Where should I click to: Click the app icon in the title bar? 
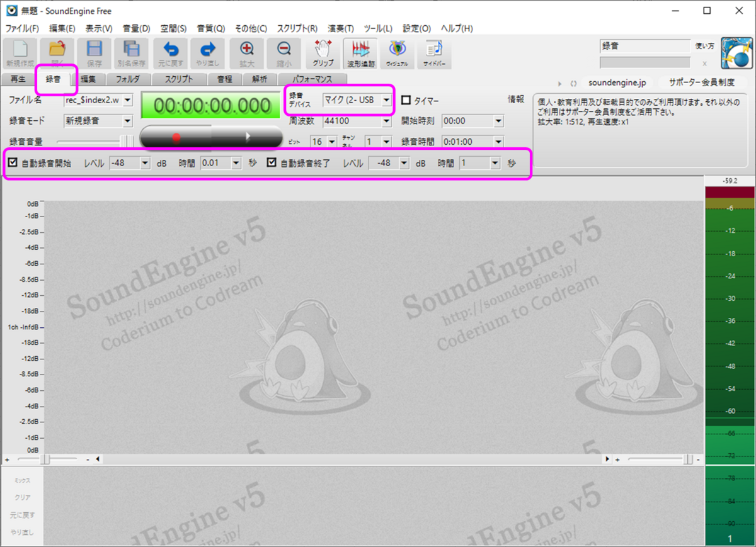11,11
